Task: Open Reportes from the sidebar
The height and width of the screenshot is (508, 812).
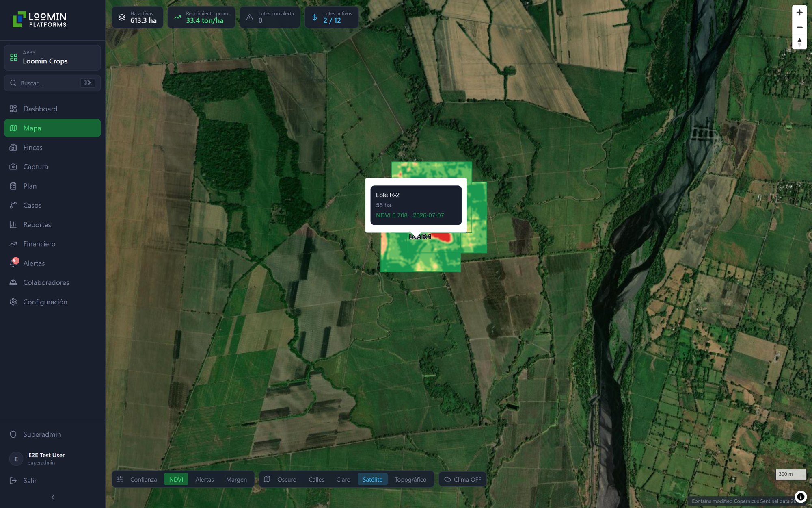Action: click(x=52, y=224)
